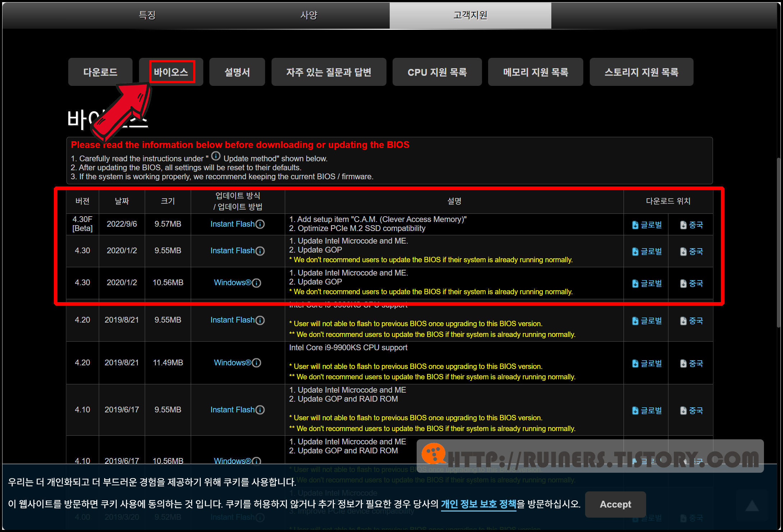Accept the cookie notice
The image size is (783, 532).
click(615, 504)
